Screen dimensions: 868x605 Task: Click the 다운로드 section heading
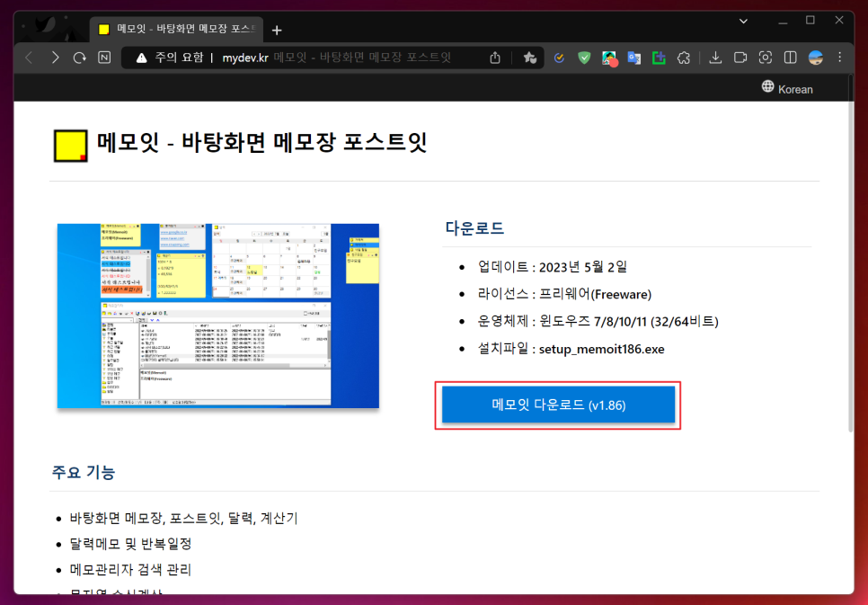click(475, 227)
